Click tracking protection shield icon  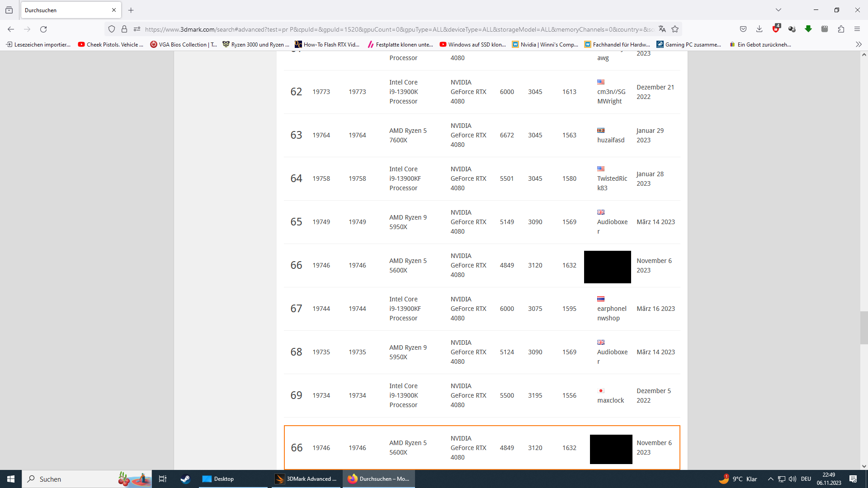coord(112,29)
